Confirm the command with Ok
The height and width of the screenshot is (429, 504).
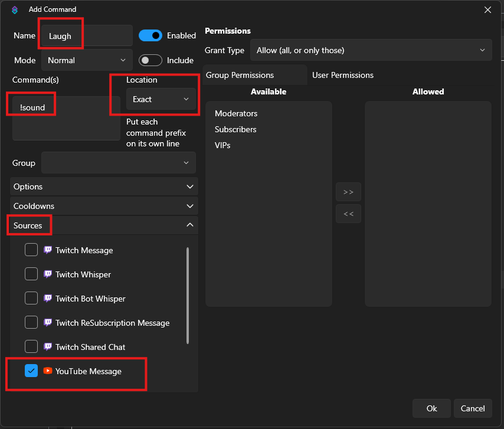[x=431, y=408]
